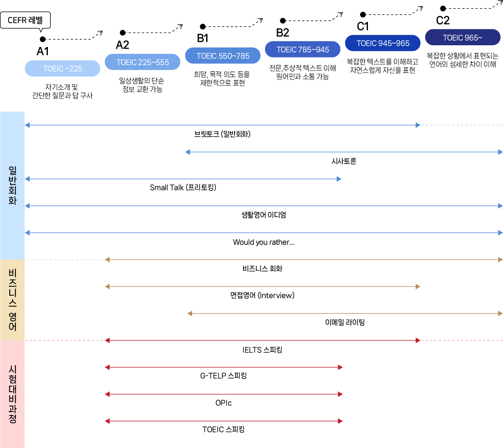Select the 이메일 라이팅 course

345,322
